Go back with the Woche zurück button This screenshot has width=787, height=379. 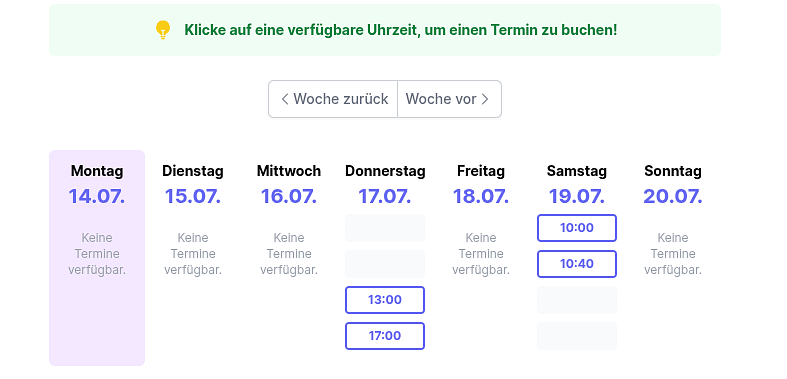tap(333, 99)
